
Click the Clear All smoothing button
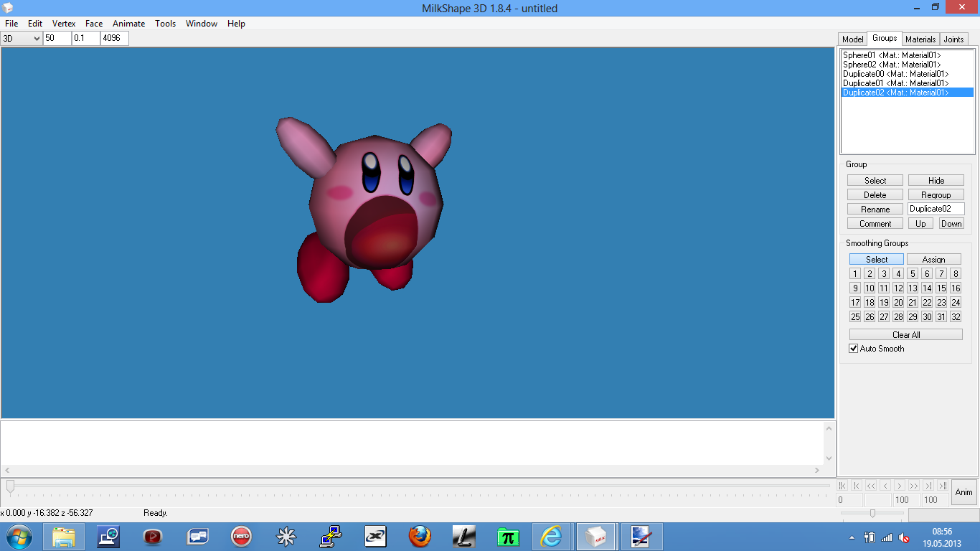[905, 335]
